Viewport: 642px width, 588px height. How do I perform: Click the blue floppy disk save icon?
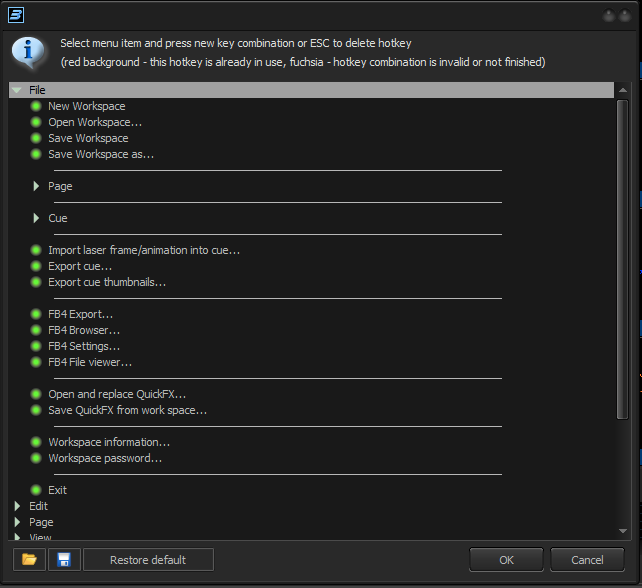point(63,560)
